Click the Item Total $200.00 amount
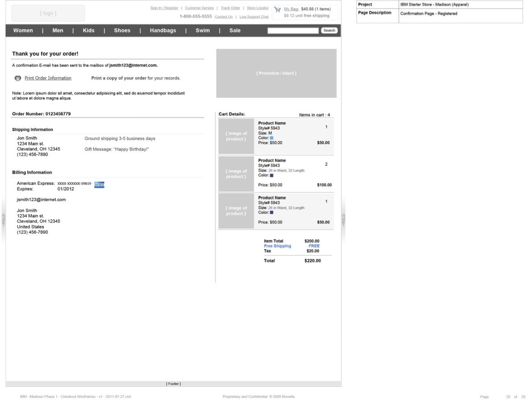532x400 pixels. coord(312,241)
